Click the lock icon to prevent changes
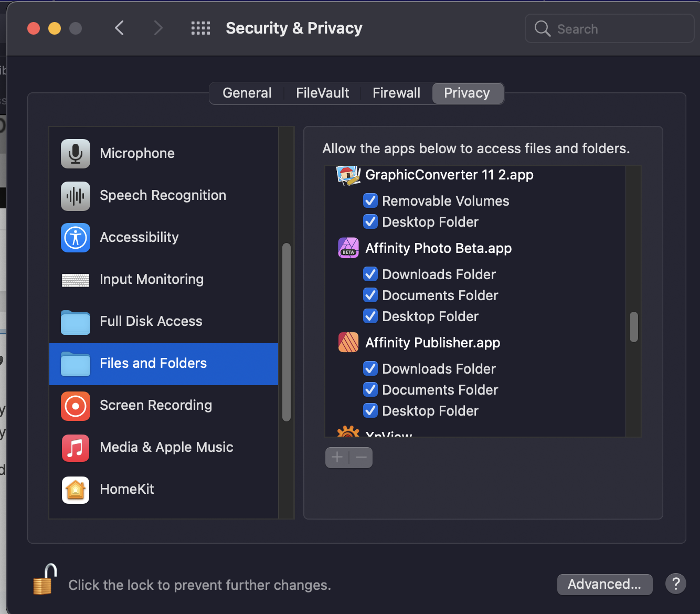Screen dimensions: 700x614 click(x=45, y=579)
